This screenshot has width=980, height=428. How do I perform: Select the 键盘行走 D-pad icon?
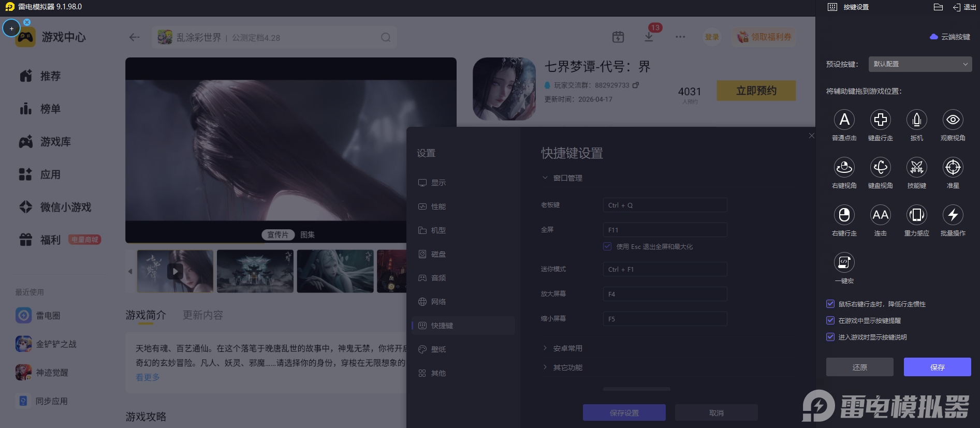tap(880, 120)
